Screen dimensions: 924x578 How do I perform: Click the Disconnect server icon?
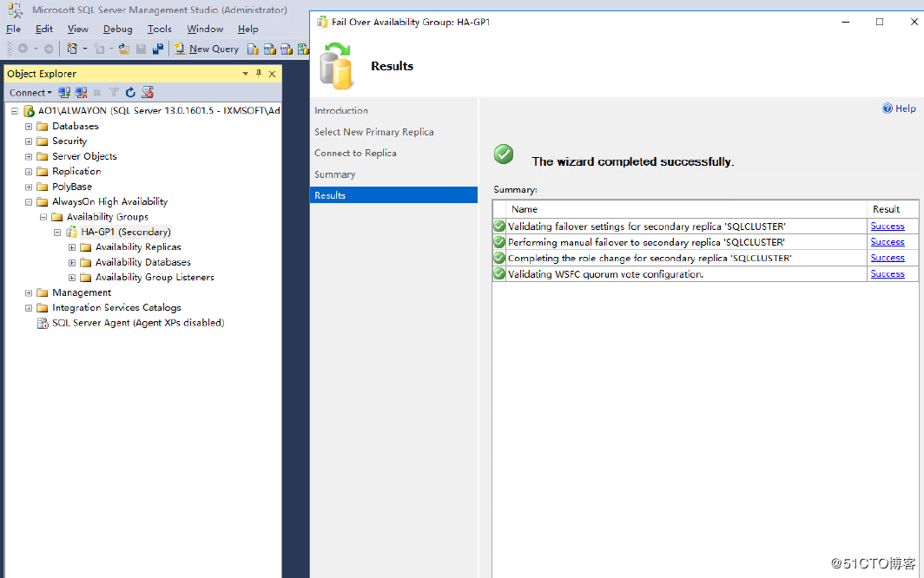pyautogui.click(x=82, y=93)
